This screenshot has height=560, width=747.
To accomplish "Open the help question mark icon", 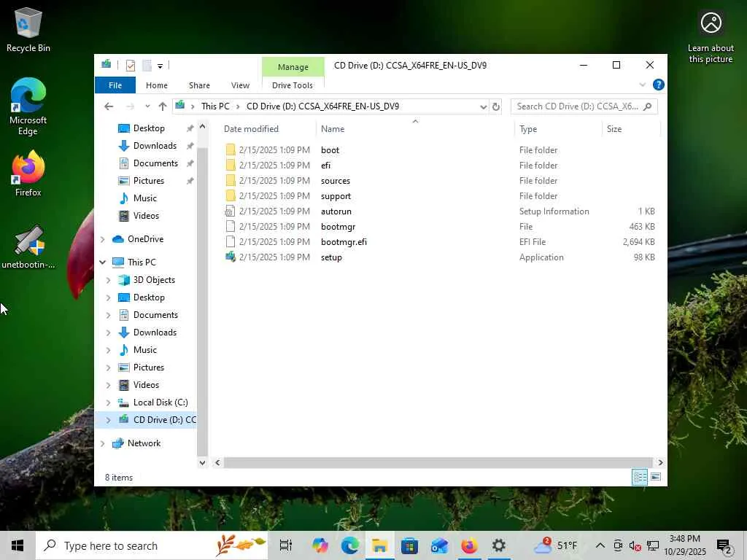I will 659,85.
